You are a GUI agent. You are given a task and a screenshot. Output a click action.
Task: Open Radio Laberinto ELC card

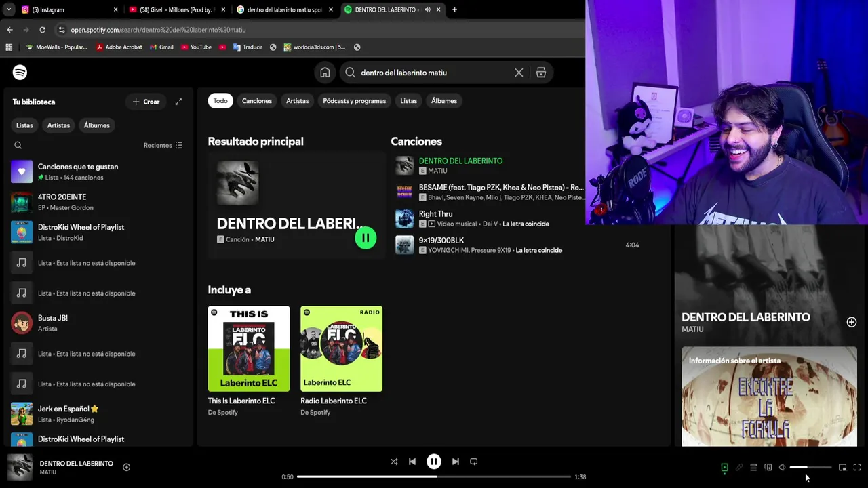[x=342, y=361]
